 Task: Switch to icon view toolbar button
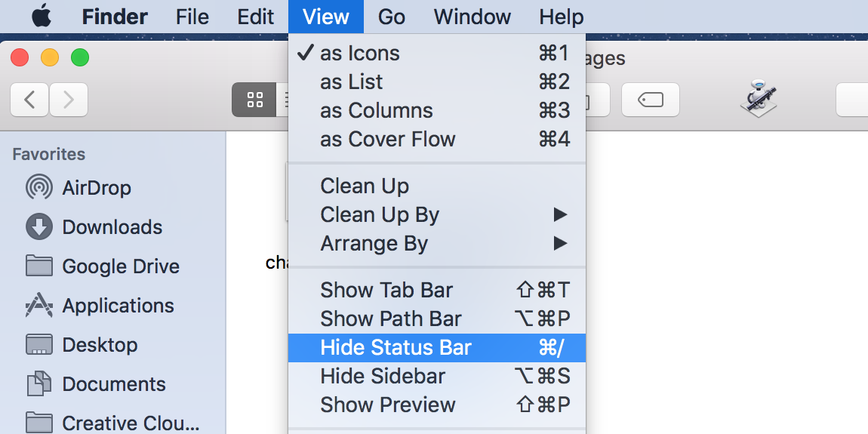coord(254,99)
